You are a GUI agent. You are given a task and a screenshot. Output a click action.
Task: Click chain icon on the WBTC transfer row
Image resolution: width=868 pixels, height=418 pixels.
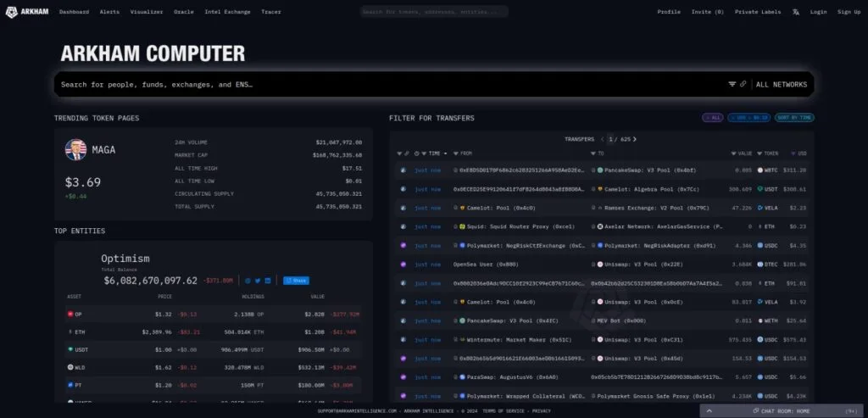click(x=403, y=170)
